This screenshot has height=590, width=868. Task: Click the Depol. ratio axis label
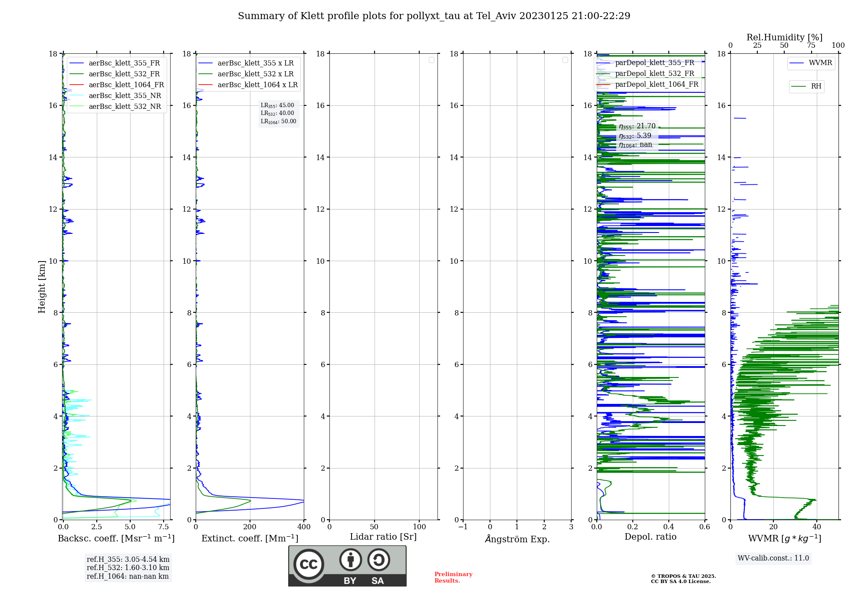pos(651,537)
